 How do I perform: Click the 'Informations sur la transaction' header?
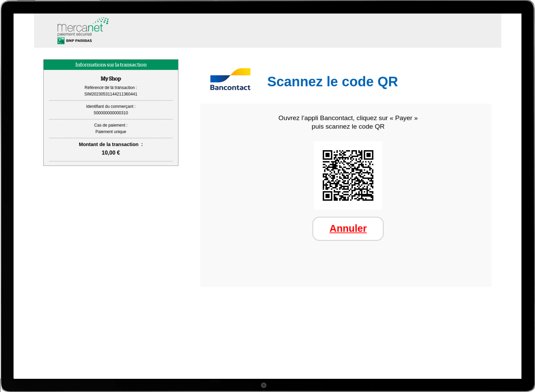click(111, 65)
